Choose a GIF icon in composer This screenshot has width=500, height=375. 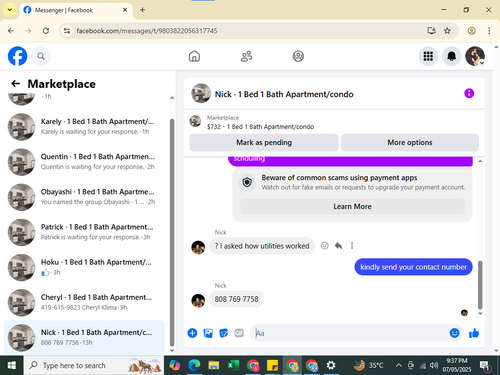click(x=239, y=333)
